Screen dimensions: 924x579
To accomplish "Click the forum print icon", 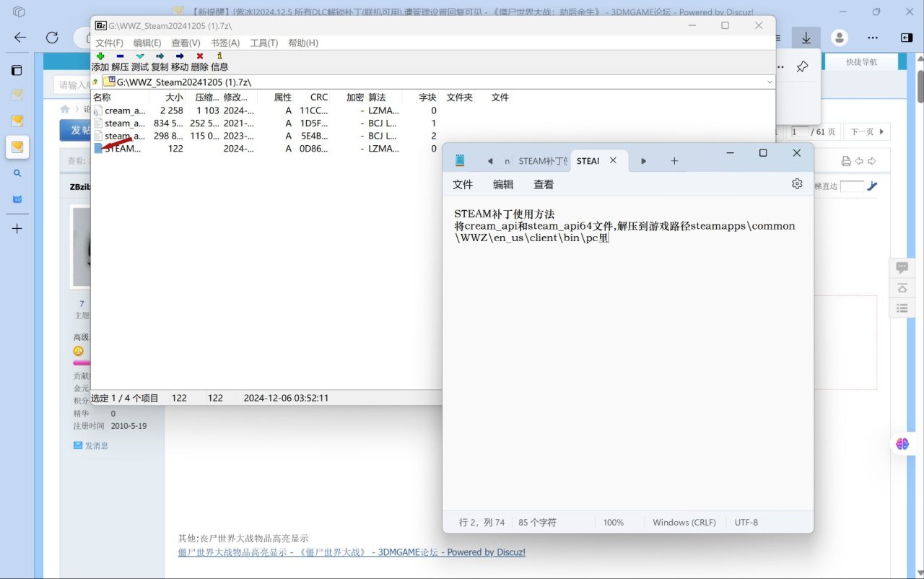I will pos(846,161).
